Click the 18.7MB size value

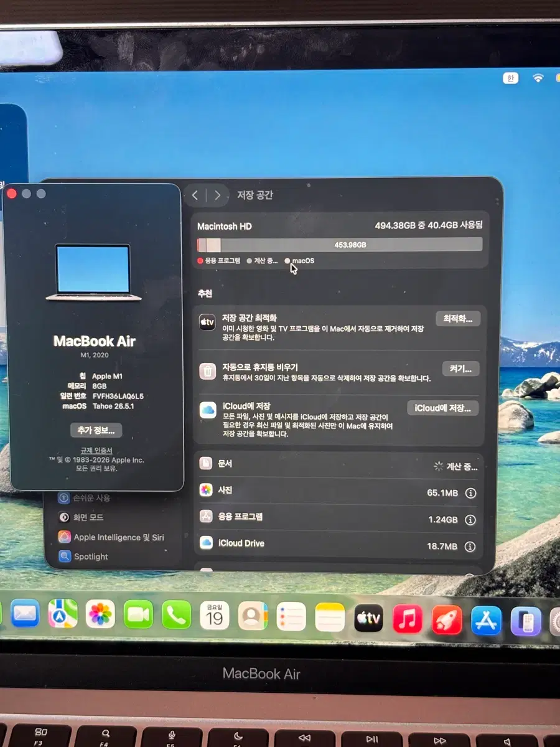coord(442,547)
